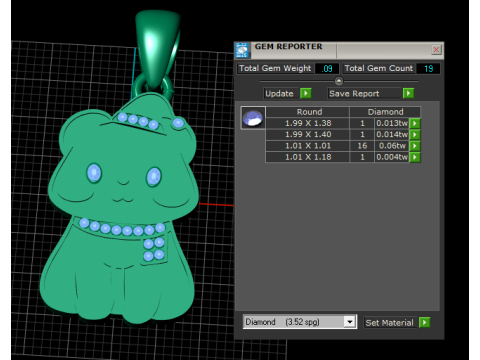The image size is (480, 360).
Task: Click the Total Gem Count value 19
Action: (x=428, y=69)
